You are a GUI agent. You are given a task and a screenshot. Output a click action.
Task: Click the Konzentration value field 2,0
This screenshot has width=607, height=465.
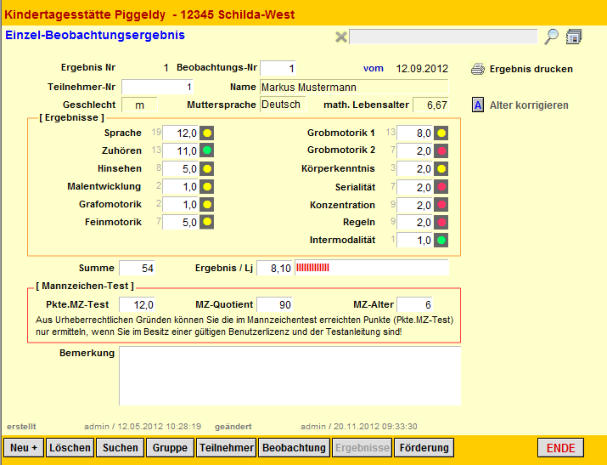coord(415,205)
